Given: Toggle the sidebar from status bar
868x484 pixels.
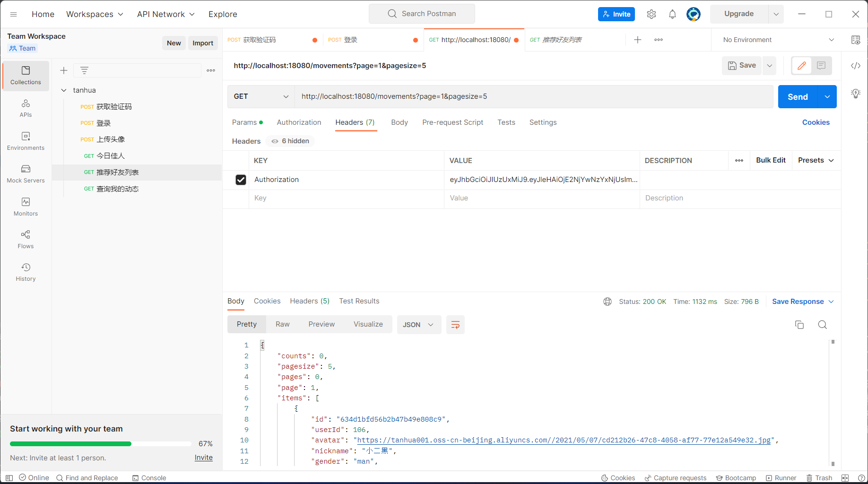Looking at the screenshot, I should click(x=9, y=478).
